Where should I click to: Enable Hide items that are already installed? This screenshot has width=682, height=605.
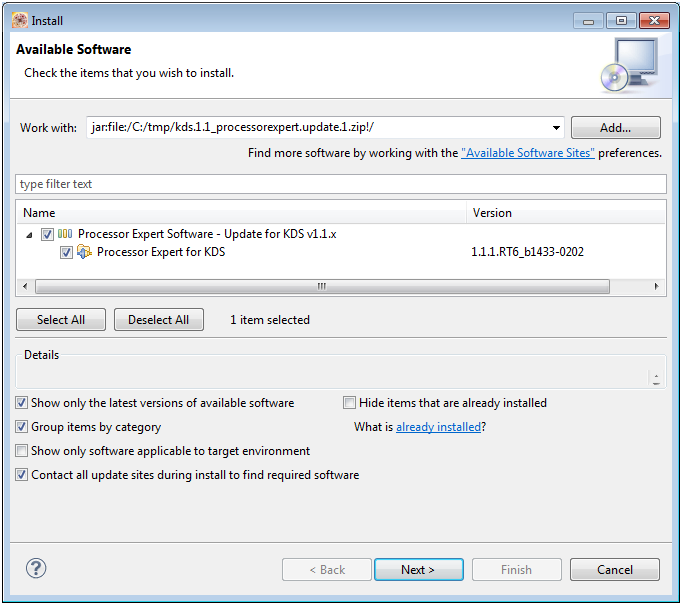pos(349,403)
